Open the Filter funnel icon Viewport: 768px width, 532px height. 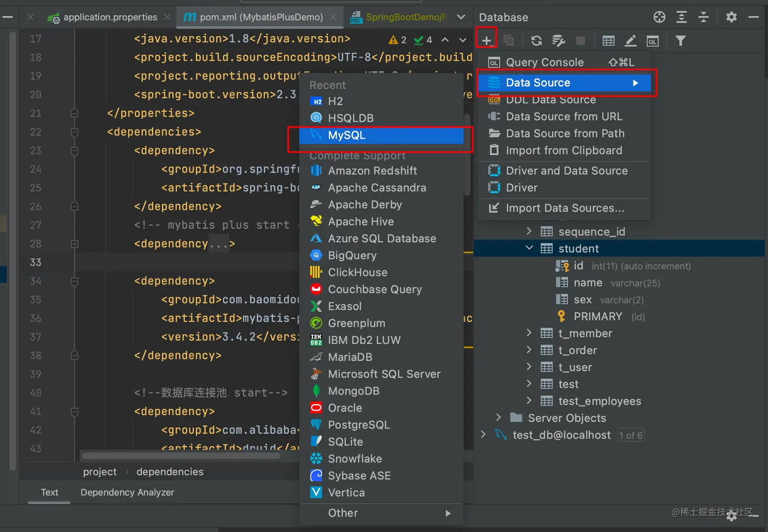pos(681,41)
